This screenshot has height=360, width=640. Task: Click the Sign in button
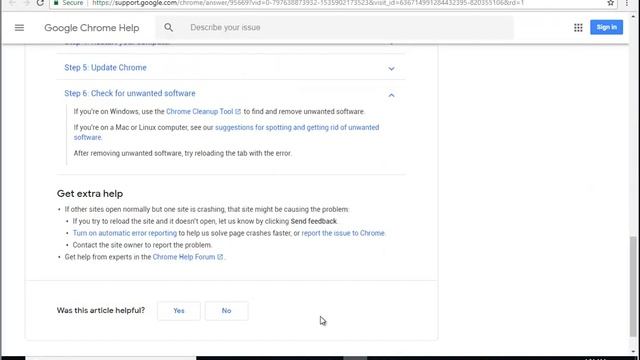pyautogui.click(x=607, y=27)
